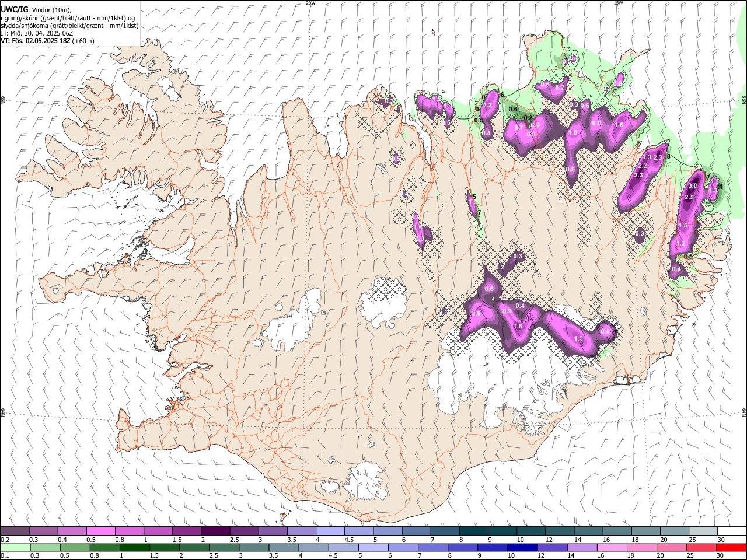
Task: Click the '15W' longitude label at top
Action: [618, 3]
